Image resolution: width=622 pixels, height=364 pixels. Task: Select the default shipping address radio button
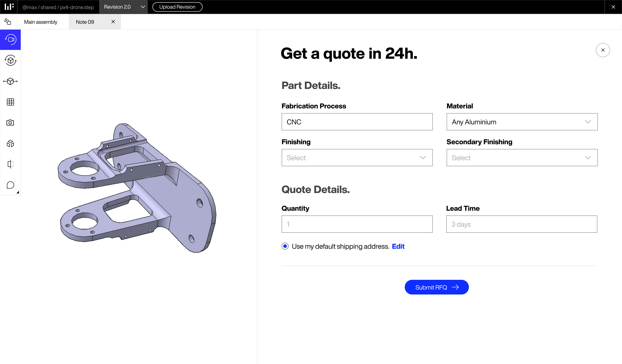click(285, 246)
